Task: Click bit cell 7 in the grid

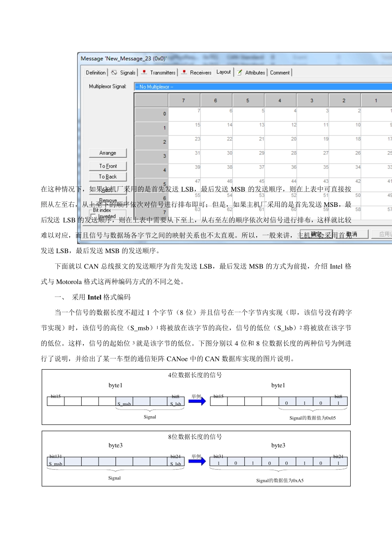Action: [x=184, y=114]
